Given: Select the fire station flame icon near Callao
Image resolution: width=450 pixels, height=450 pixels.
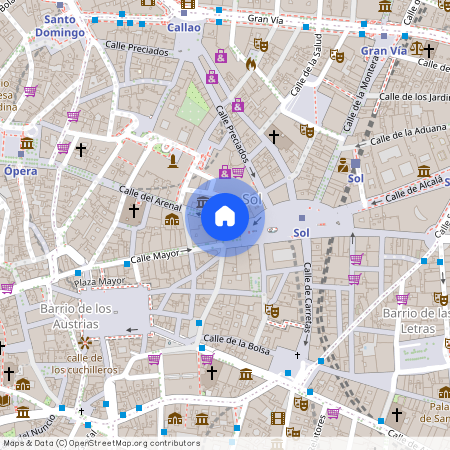Looking at the screenshot, I should tap(251, 63).
